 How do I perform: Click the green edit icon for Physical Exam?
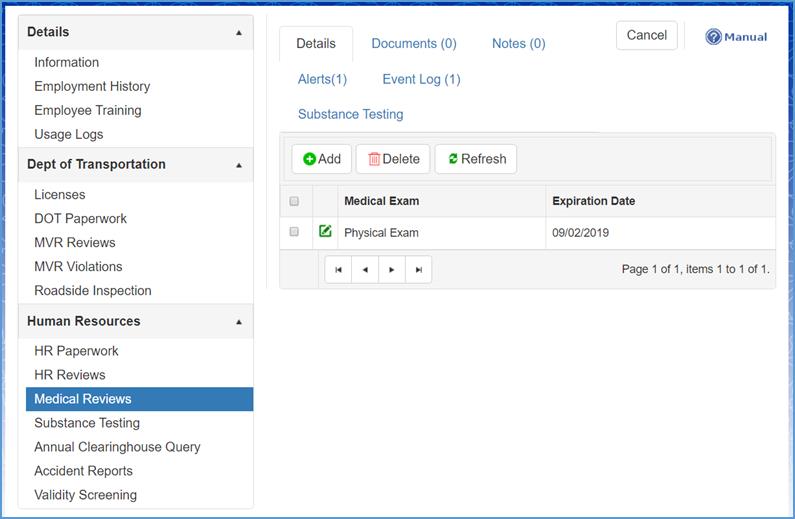(325, 232)
